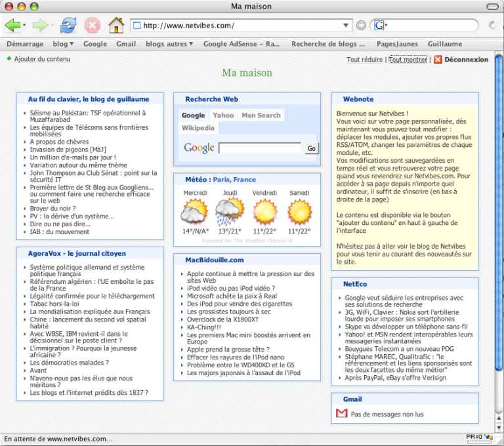Click the Google search text field in module
Viewport: 504px width, 446px height.
coord(260,148)
